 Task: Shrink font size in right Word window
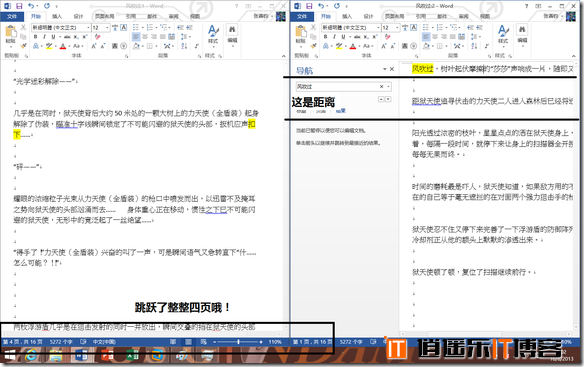393,46
